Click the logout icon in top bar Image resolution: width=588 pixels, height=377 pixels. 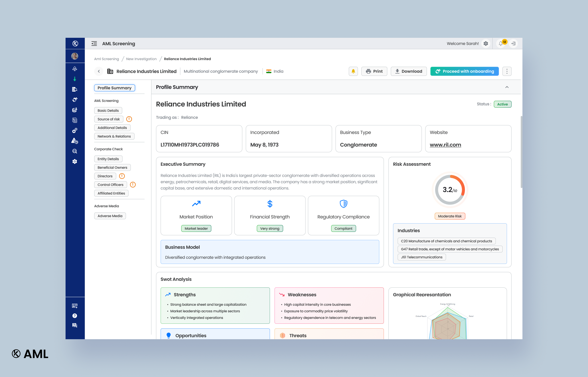click(x=514, y=44)
